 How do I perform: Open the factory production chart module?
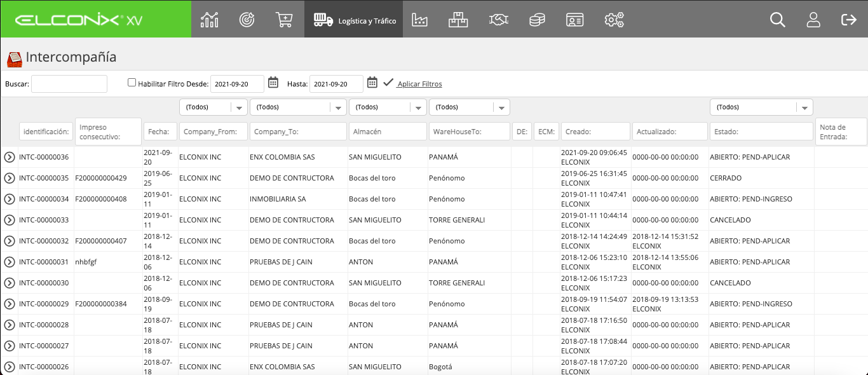click(x=420, y=19)
